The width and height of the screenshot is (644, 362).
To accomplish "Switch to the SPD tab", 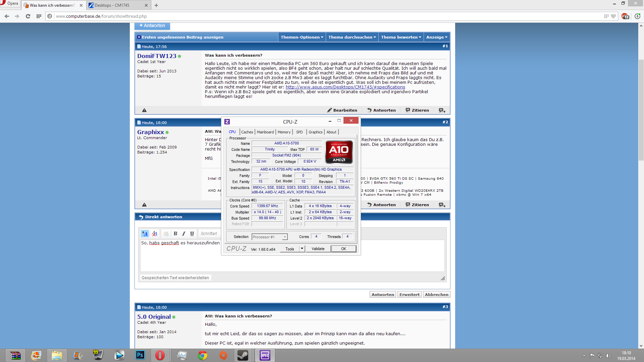I will coord(300,132).
